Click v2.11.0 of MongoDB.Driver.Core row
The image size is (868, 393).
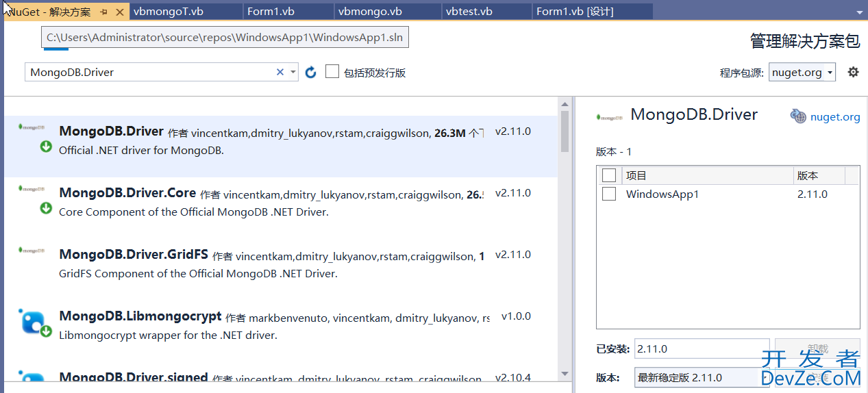click(513, 193)
